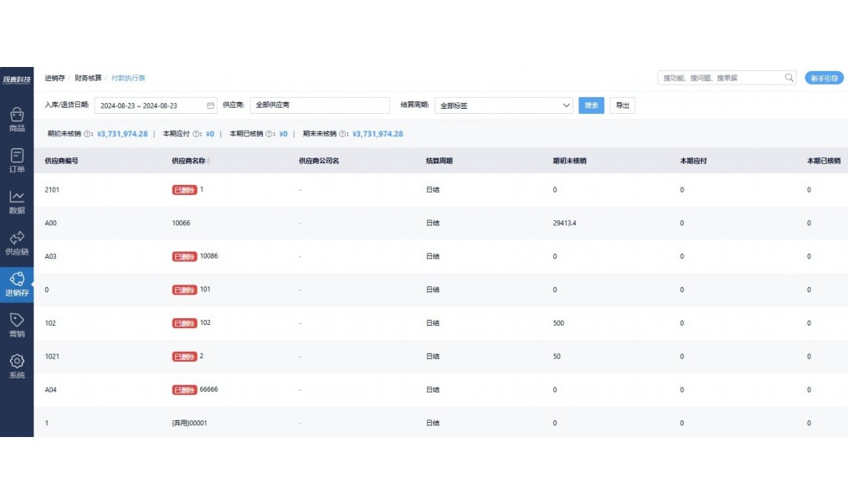Click the 期初未核销 total ¥3,731,974.28

click(x=122, y=134)
